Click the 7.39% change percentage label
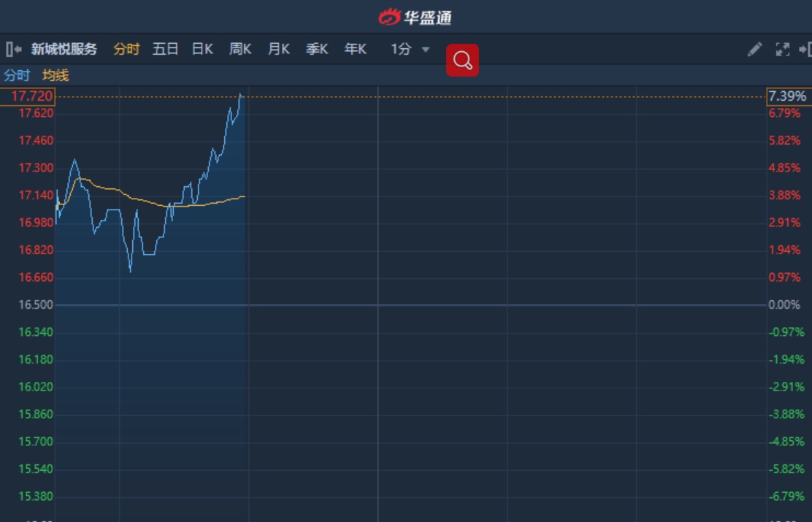 [787, 96]
